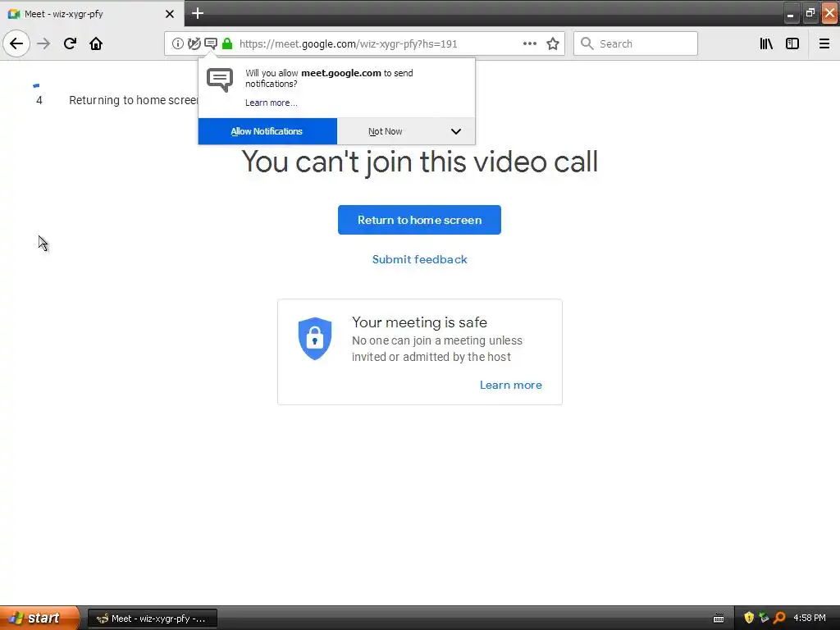Allow Notifications for meet.google.com
This screenshot has width=840, height=630.
click(x=267, y=131)
